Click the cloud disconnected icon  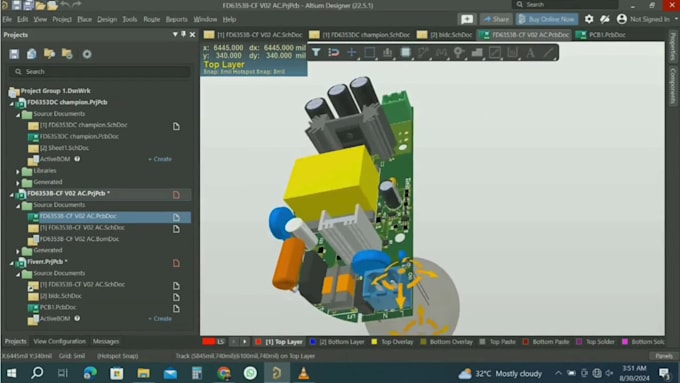605,19
